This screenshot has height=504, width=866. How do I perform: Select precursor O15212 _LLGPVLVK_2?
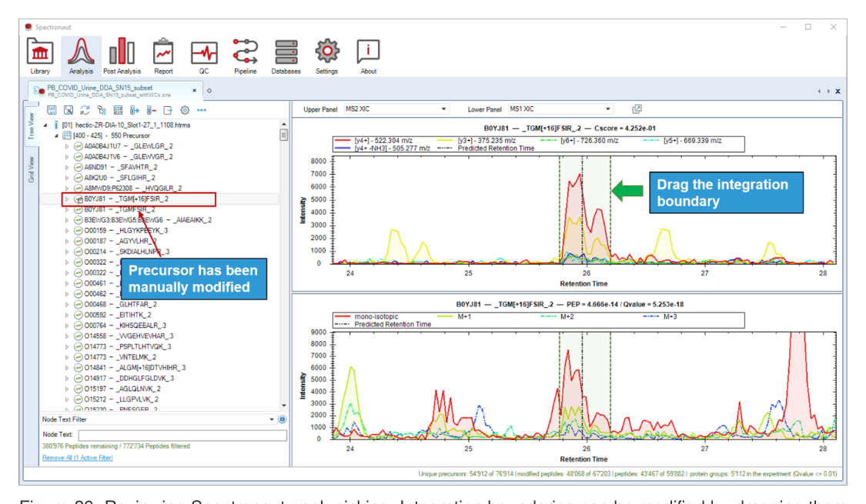point(121,399)
